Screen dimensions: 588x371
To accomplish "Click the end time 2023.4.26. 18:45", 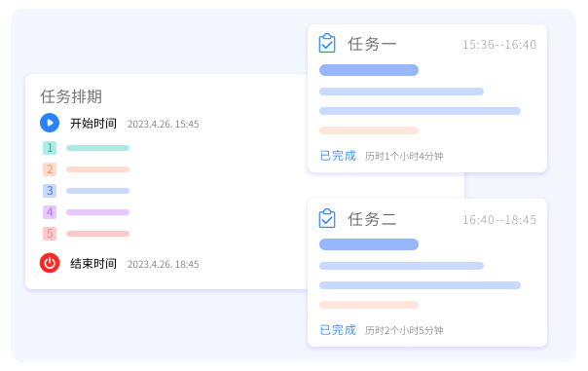I will tap(164, 265).
